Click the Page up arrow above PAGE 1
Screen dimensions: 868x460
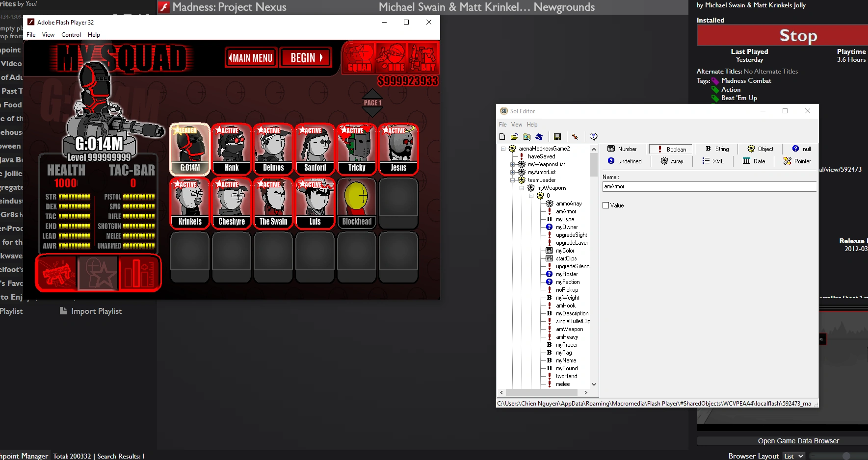point(372,93)
